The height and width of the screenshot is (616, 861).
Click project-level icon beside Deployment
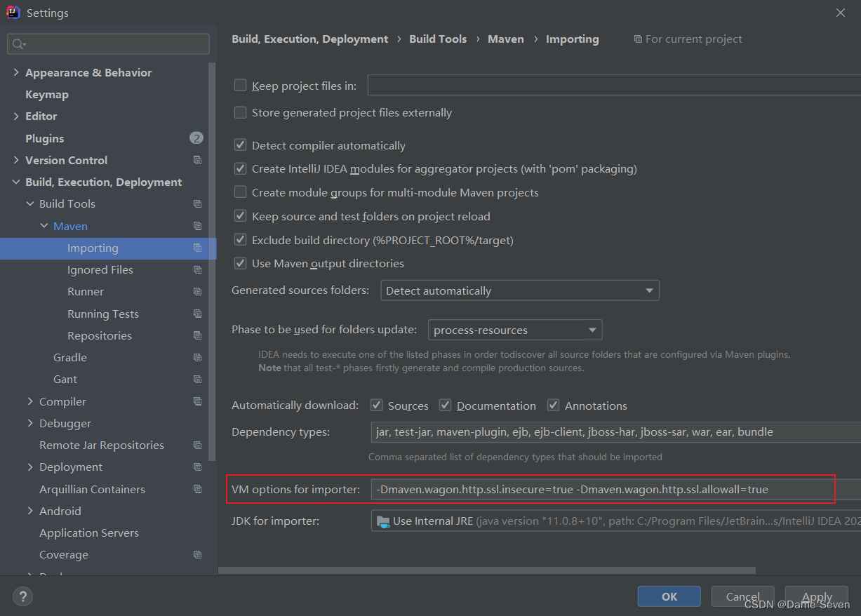coord(197,467)
